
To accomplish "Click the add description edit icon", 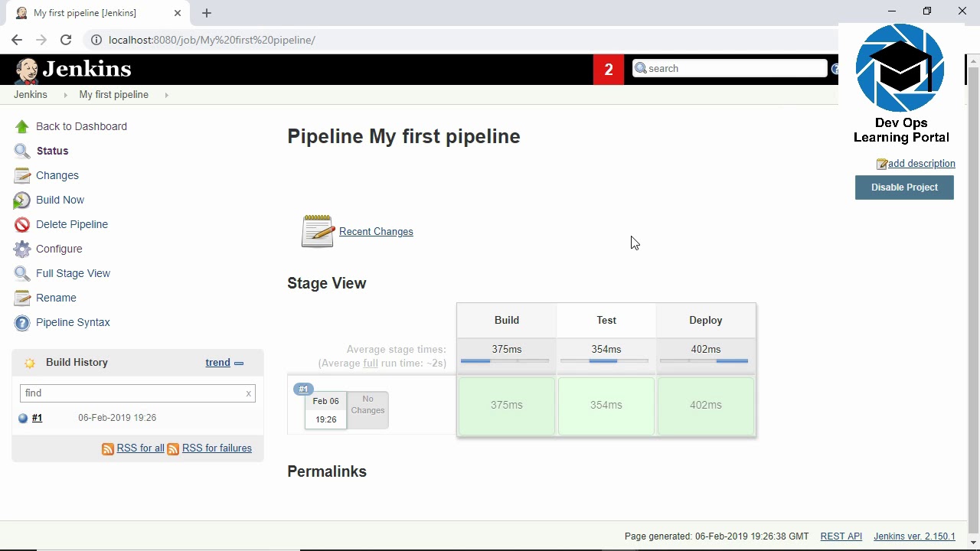I will coord(882,164).
